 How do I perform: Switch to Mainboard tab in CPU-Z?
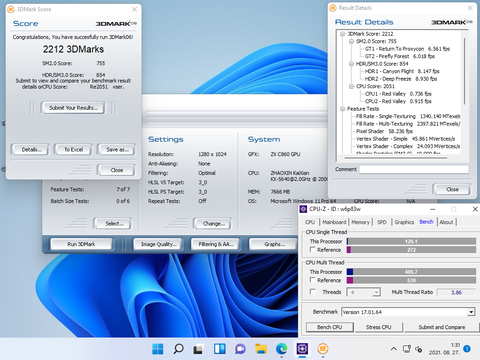click(334, 222)
